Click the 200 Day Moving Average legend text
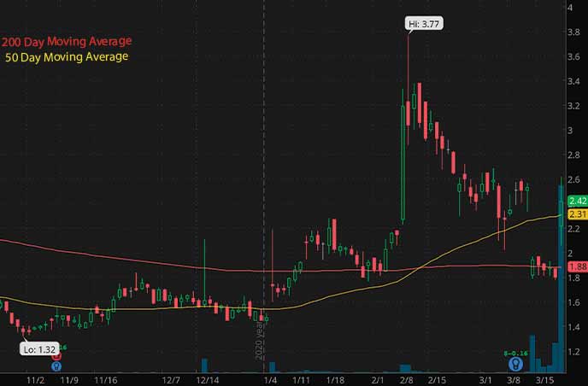Viewport: 588px width, 386px height. tap(67, 41)
